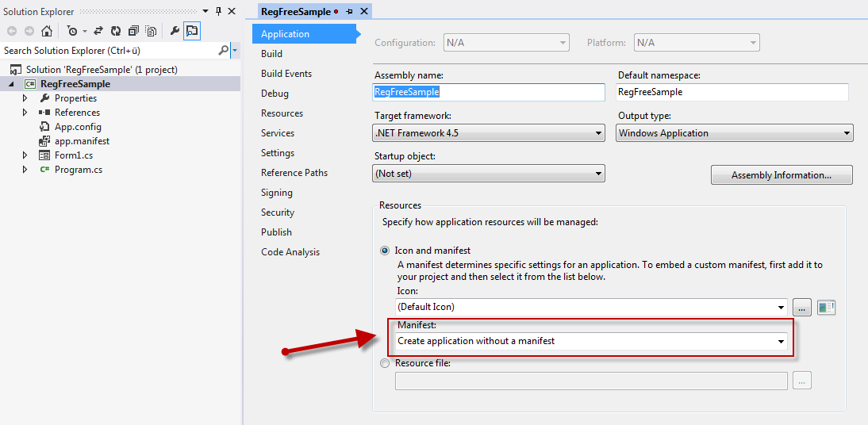Screen dimensions: 868x425
Task: Click the Program.cs C# file icon
Action: pos(44,170)
